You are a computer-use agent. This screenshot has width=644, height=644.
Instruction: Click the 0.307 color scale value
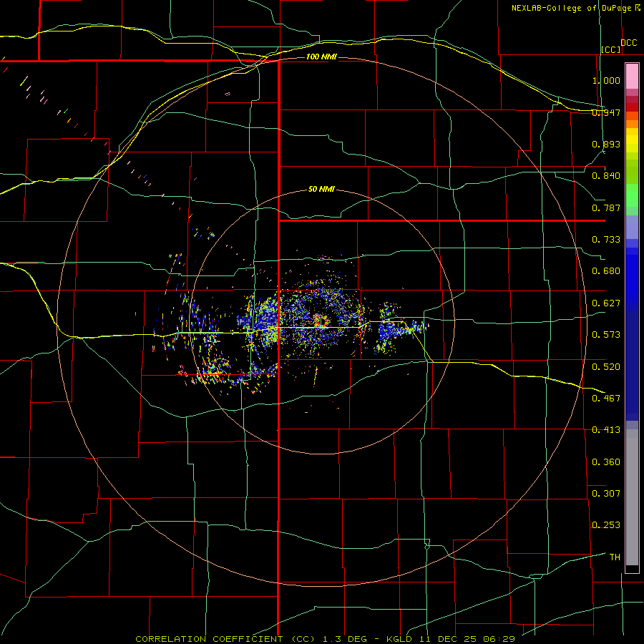tap(606, 494)
